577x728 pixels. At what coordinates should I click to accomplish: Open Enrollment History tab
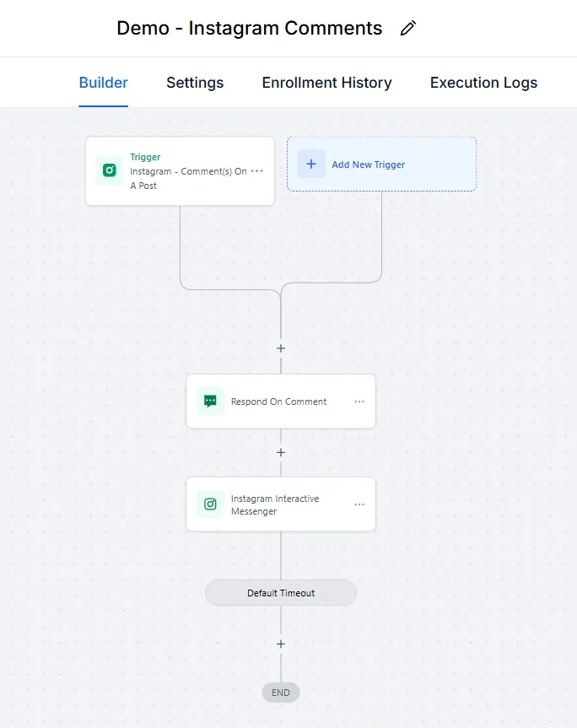coord(326,83)
